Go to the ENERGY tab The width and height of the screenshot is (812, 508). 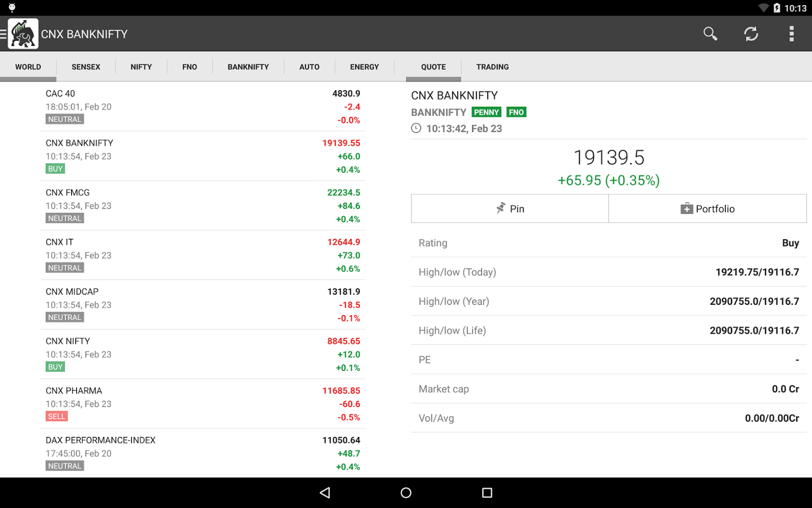coord(364,67)
